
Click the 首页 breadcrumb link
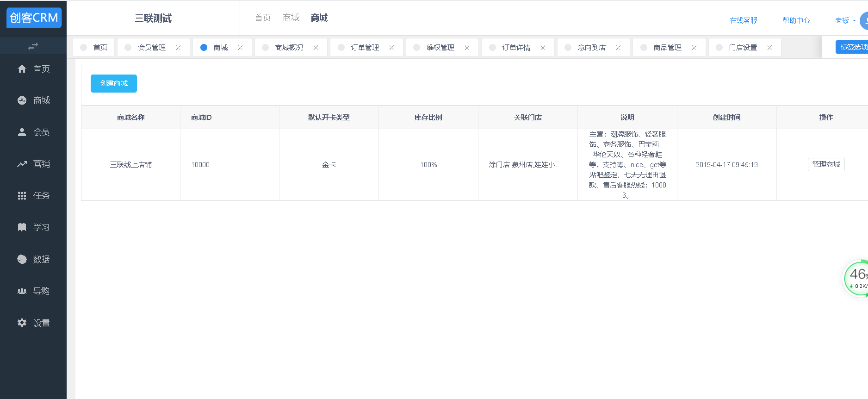click(263, 18)
